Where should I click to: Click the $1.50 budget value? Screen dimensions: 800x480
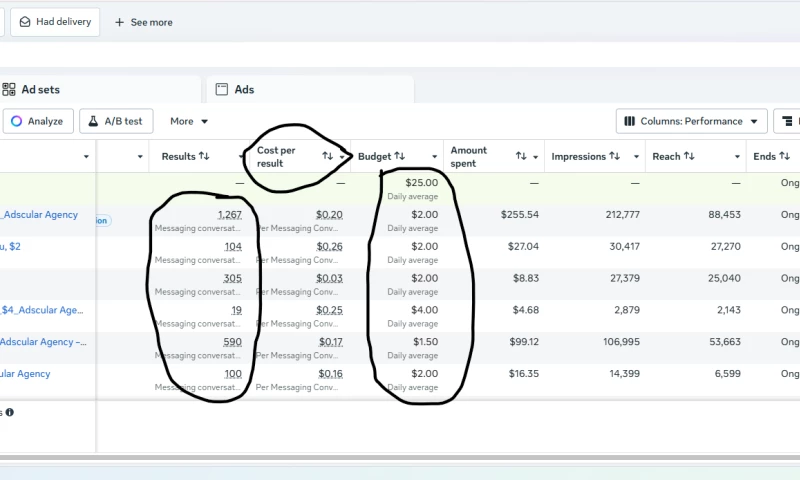point(426,342)
